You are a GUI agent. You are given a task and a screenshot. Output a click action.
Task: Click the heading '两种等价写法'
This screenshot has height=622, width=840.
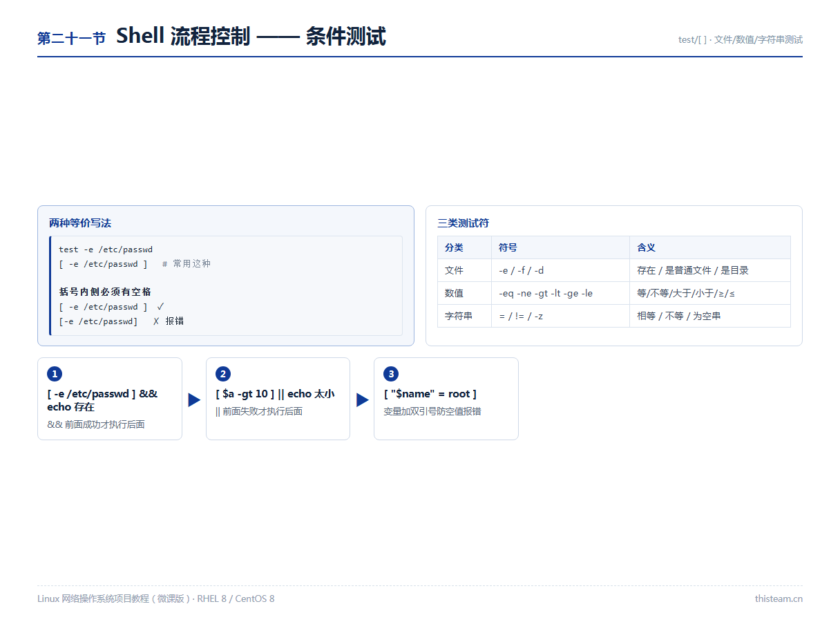[x=80, y=223]
